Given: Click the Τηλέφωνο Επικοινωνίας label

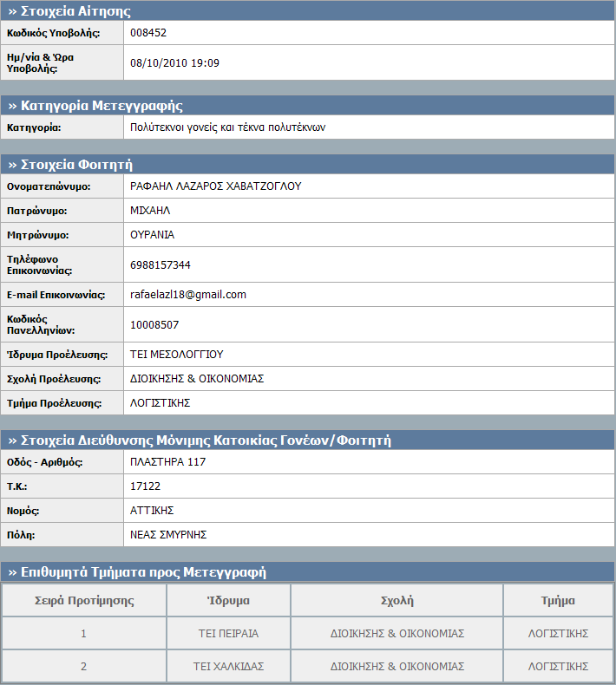Looking at the screenshot, I should 39,264.
